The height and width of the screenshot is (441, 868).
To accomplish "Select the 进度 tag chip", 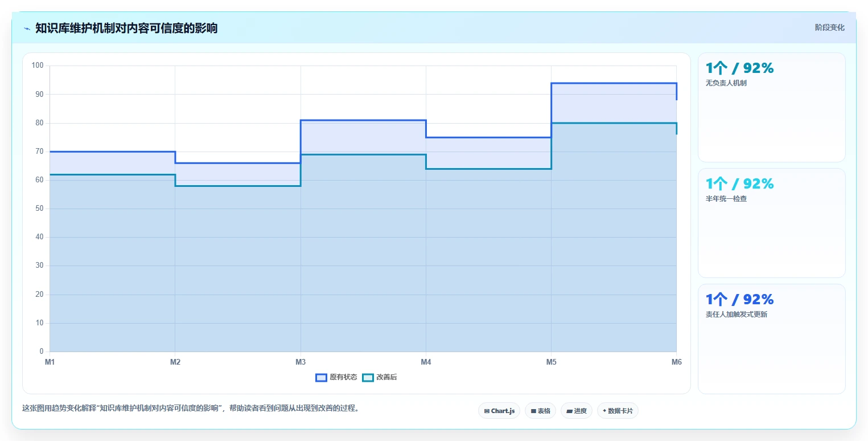I will (577, 411).
